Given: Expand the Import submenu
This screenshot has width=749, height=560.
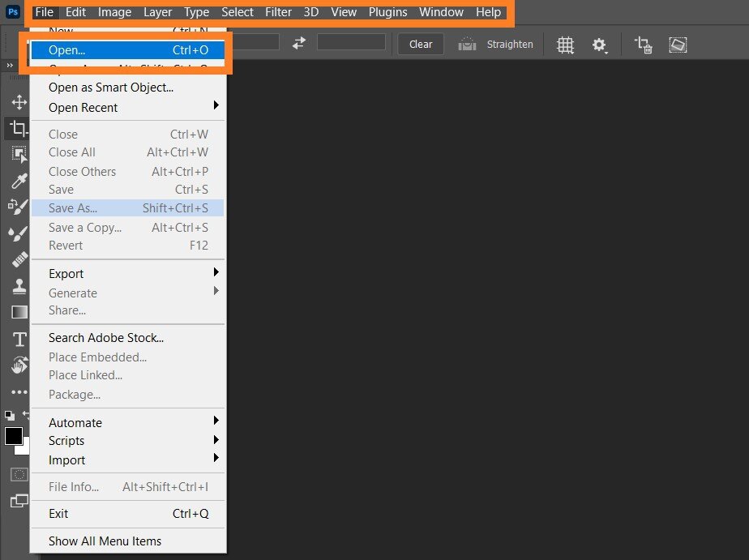Looking at the screenshot, I should tap(128, 460).
